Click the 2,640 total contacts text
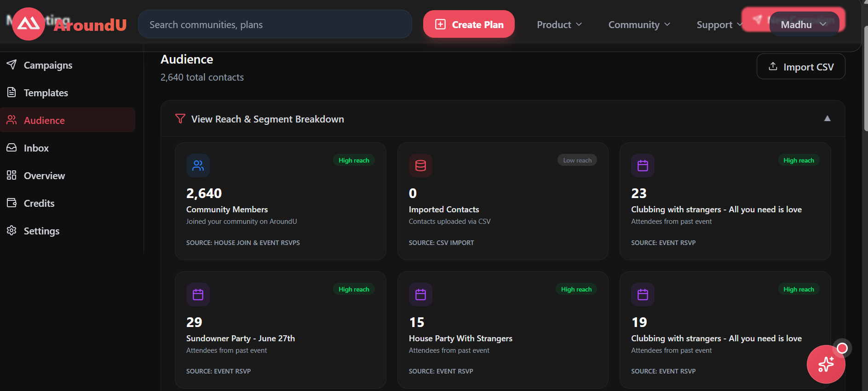The width and height of the screenshot is (868, 391). (x=202, y=77)
